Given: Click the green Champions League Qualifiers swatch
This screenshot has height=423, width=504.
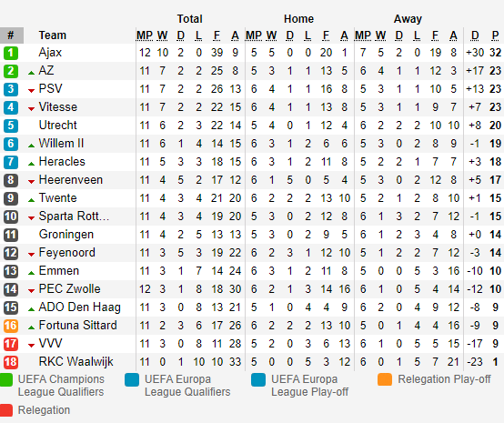Looking at the screenshot, I should point(6,379).
